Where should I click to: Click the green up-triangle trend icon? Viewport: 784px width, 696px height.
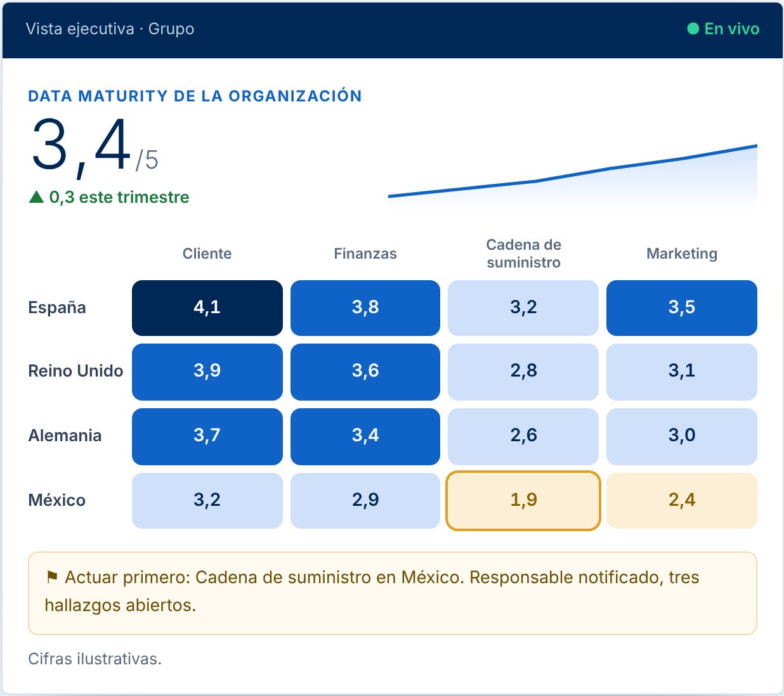coord(36,197)
